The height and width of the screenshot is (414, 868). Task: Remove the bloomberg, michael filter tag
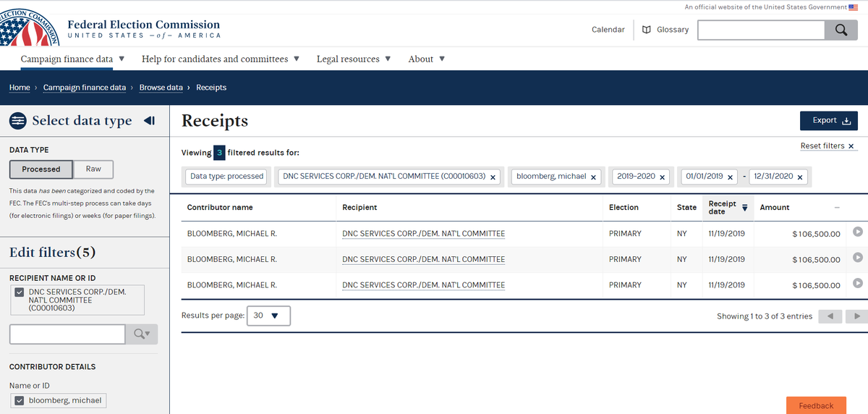pyautogui.click(x=594, y=177)
